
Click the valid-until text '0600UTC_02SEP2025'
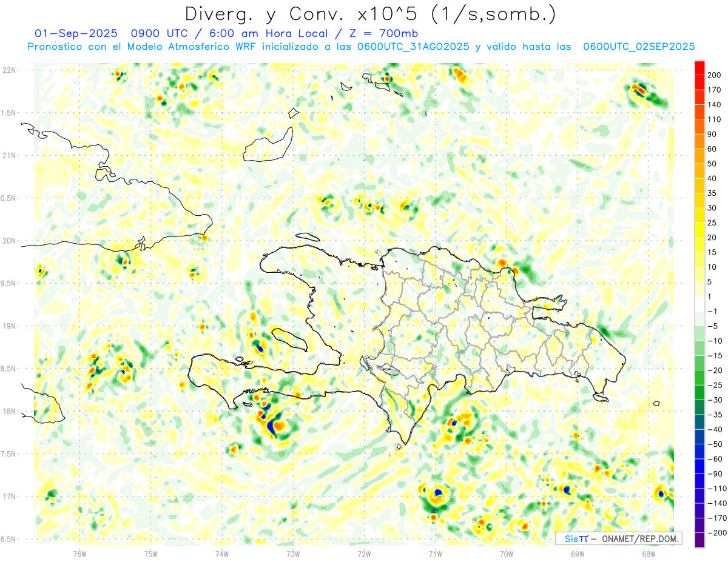point(639,47)
